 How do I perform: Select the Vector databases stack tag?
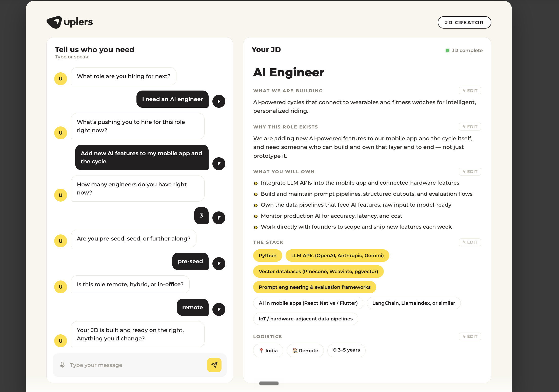pos(318,271)
